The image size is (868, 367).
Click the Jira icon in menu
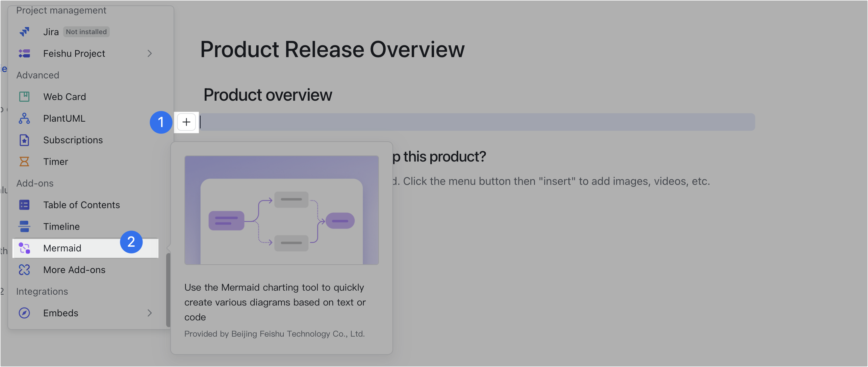[x=24, y=32]
